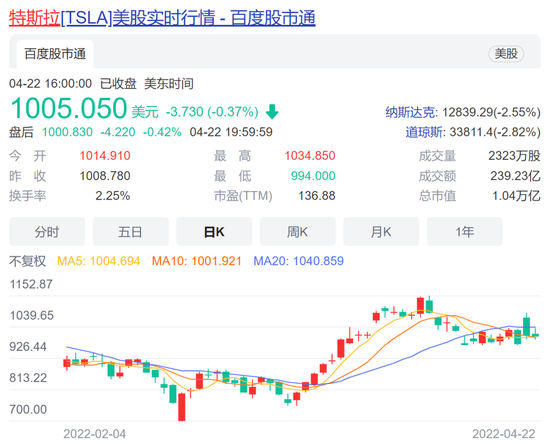Select the 百度股市通 tab
Image resolution: width=550 pixels, height=444 pixels.
55,54
